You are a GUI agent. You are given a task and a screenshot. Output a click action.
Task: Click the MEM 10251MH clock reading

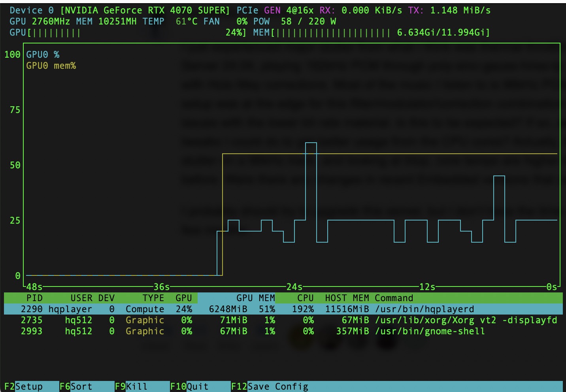(x=106, y=21)
